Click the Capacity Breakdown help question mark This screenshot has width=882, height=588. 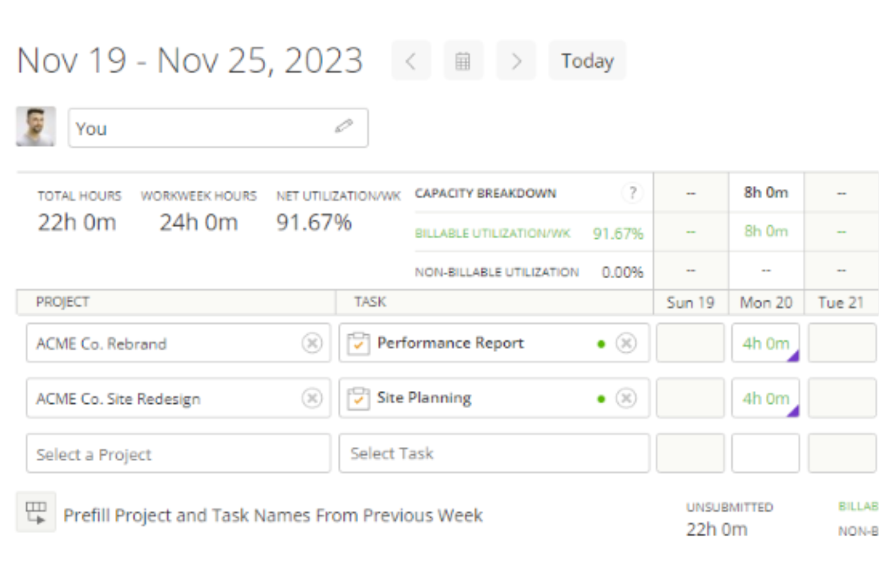pyautogui.click(x=632, y=192)
